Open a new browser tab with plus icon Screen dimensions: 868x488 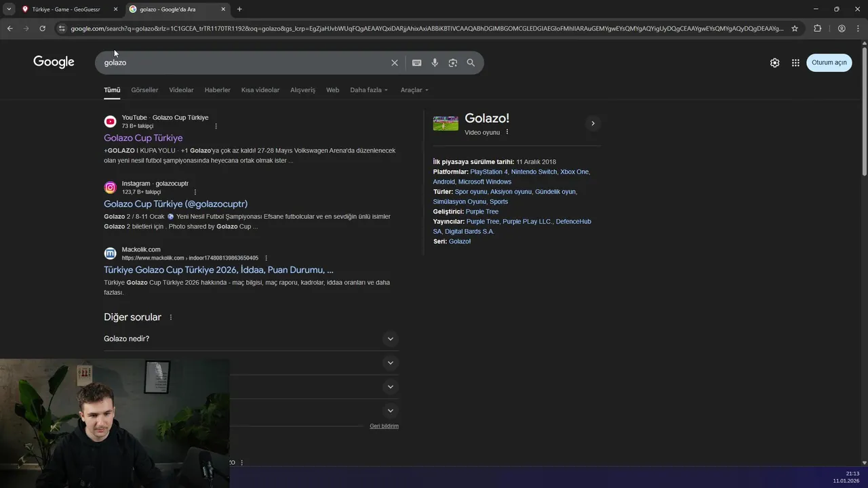pyautogui.click(x=239, y=9)
